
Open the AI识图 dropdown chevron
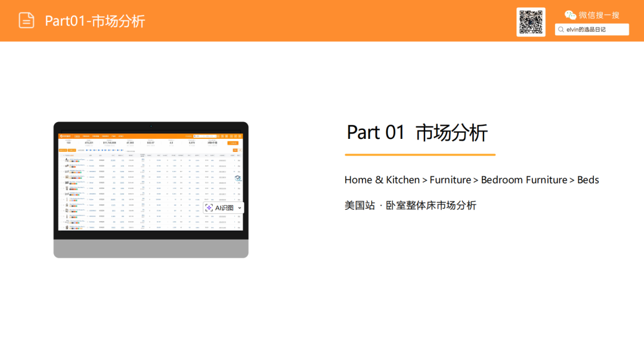240,208
